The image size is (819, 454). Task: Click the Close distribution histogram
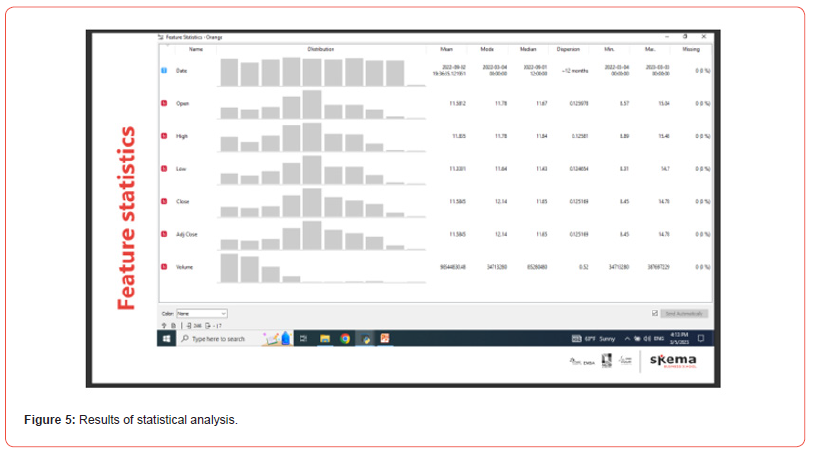tap(322, 202)
